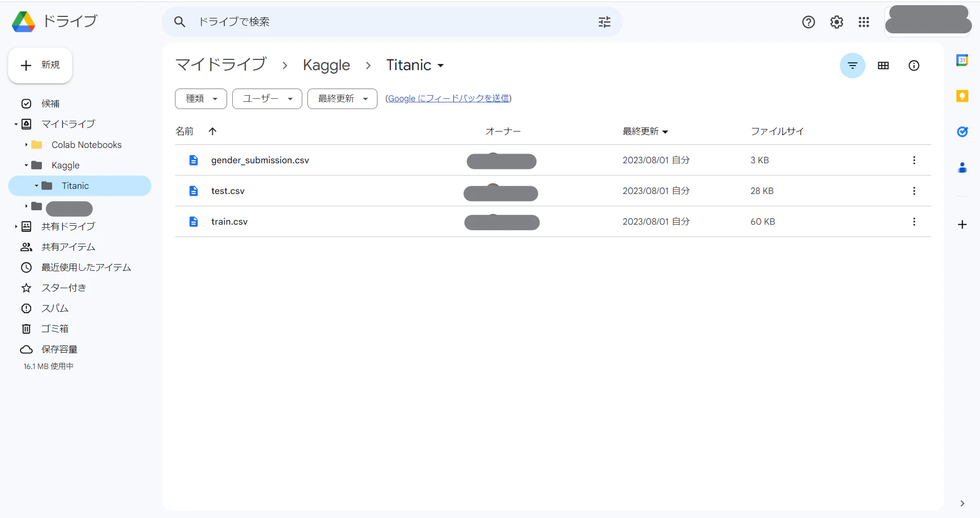Click the search magnifier icon
This screenshot has height=518, width=980.
180,21
